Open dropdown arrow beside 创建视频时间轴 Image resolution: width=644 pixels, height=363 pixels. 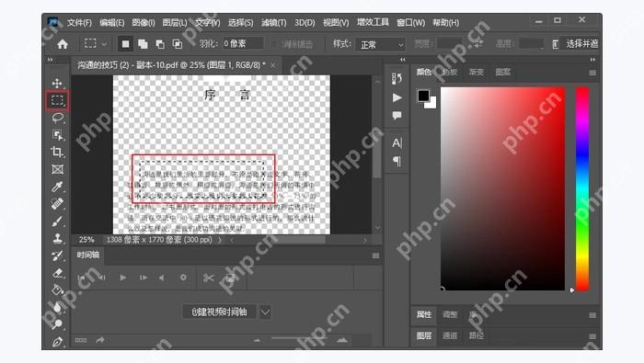(265, 312)
